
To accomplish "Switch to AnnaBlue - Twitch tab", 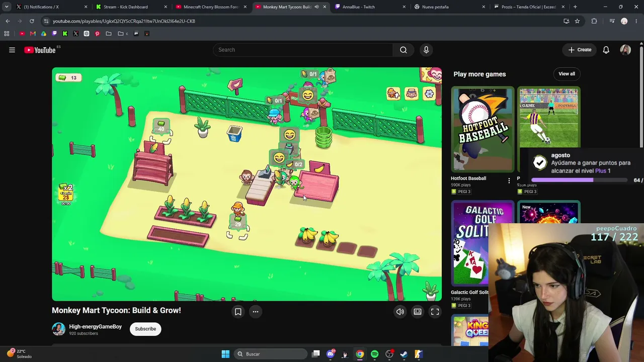I will [370, 7].
